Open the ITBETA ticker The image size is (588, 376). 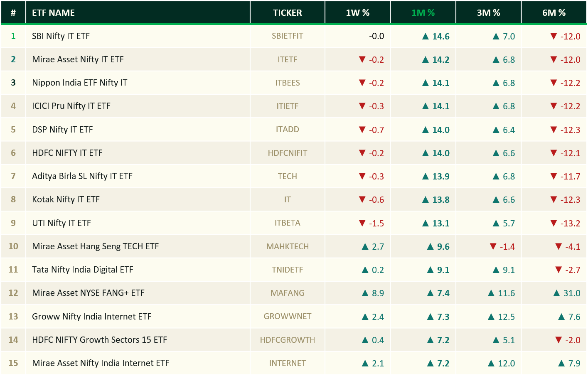[x=288, y=223]
